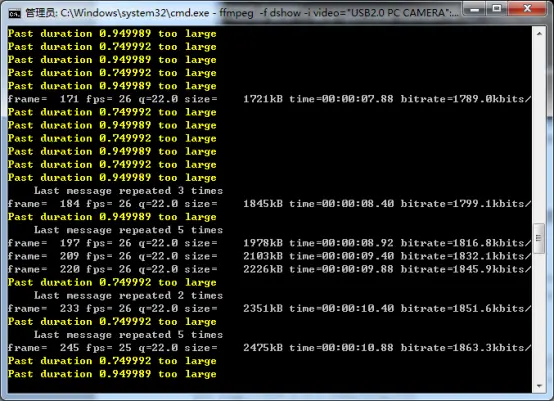The image size is (554, 401).
Task: Close the cmd.exe ffmpeg window
Action: tap(527, 9)
